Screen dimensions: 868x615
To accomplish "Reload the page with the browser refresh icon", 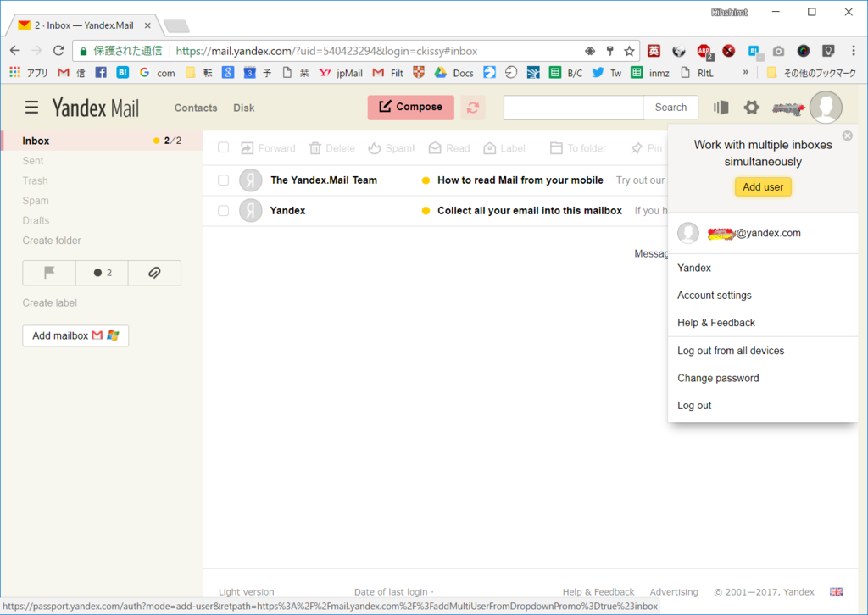I will coord(58,51).
